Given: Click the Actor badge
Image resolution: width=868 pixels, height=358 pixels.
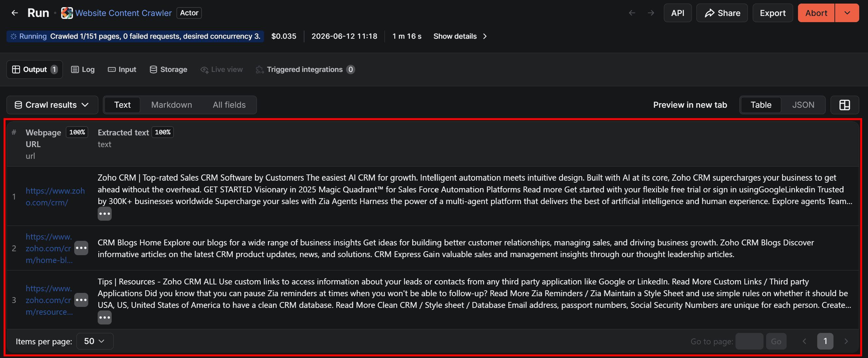Looking at the screenshot, I should pos(189,13).
